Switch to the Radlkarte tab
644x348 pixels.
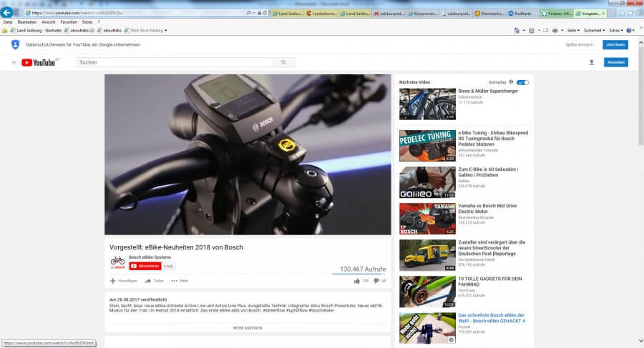522,14
